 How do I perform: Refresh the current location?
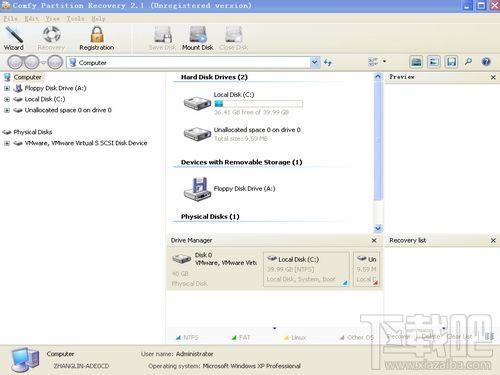(x=328, y=62)
